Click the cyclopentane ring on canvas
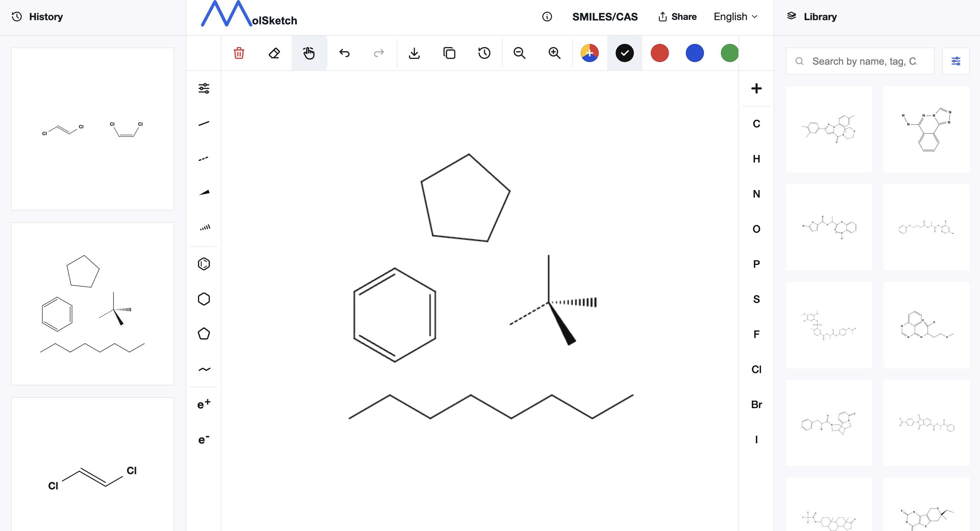The width and height of the screenshot is (980, 531). coord(465,198)
